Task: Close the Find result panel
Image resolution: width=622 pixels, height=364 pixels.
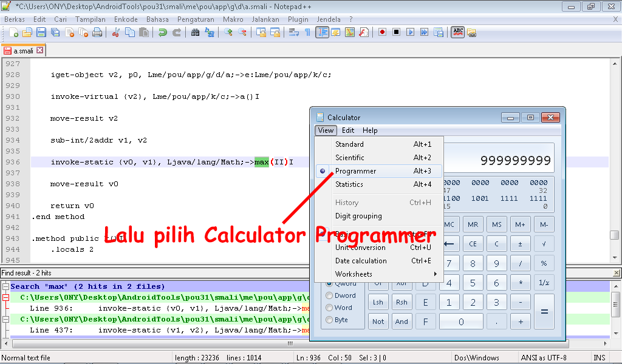Action: 616,273
